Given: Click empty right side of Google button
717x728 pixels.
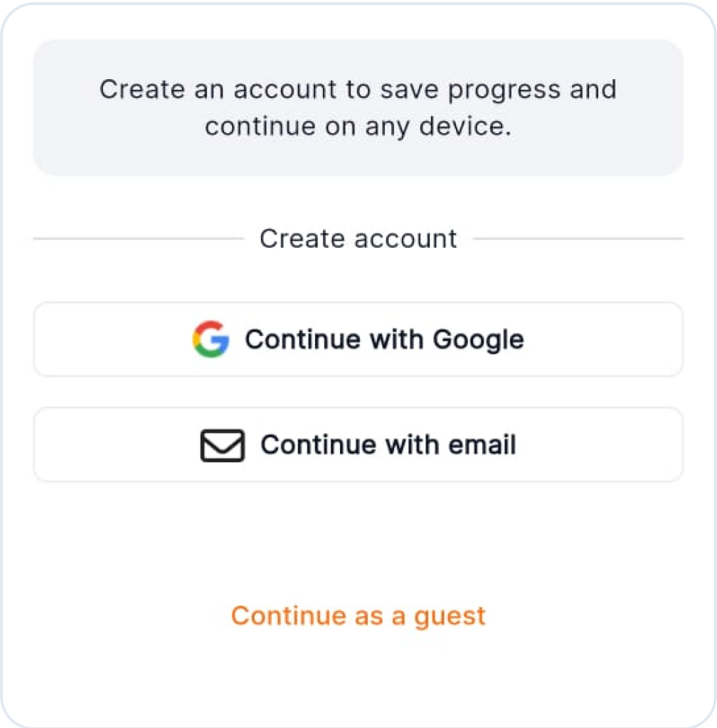Looking at the screenshot, I should [x=604, y=339].
